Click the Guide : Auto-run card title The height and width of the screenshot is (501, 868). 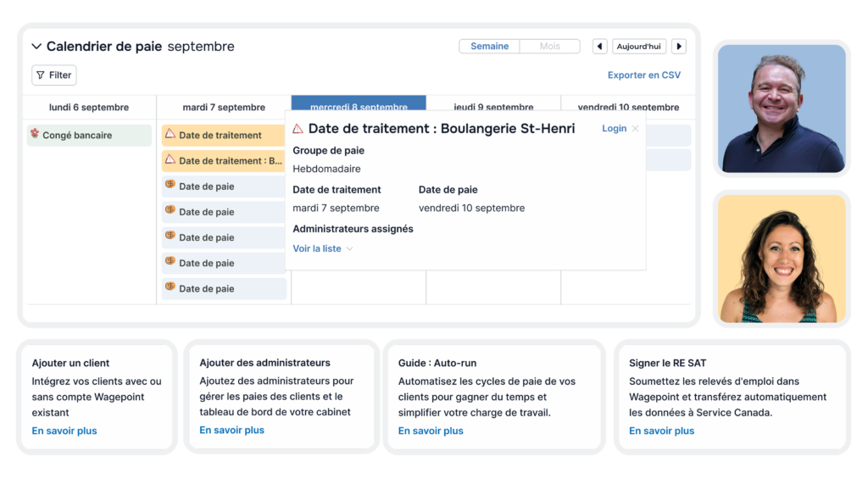tap(437, 363)
